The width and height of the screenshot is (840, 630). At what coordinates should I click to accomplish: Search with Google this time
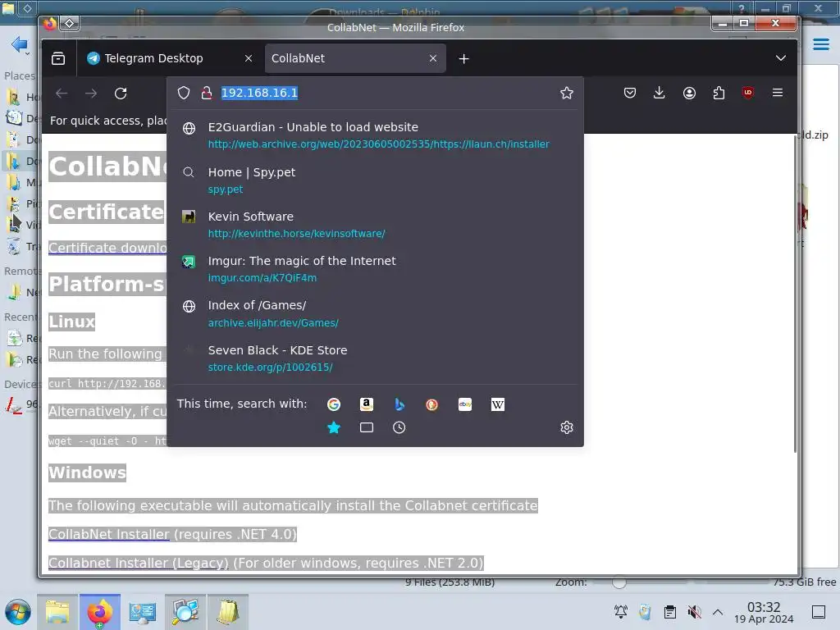click(x=334, y=404)
